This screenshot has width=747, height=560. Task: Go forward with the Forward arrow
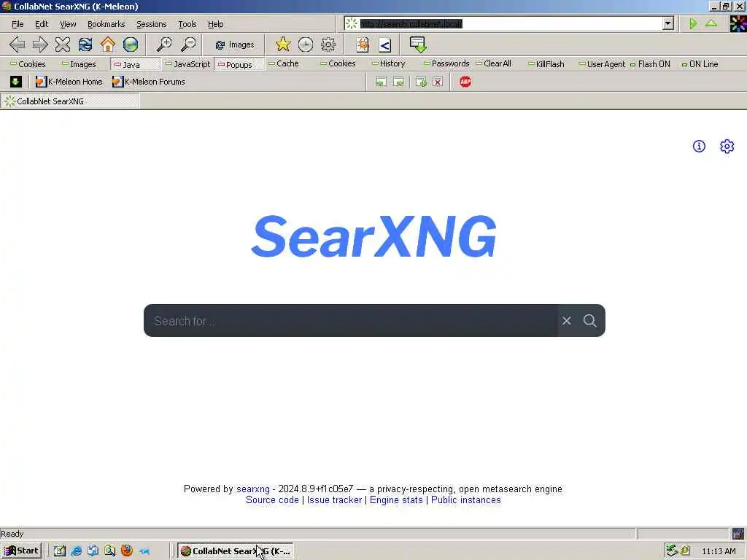tap(40, 44)
